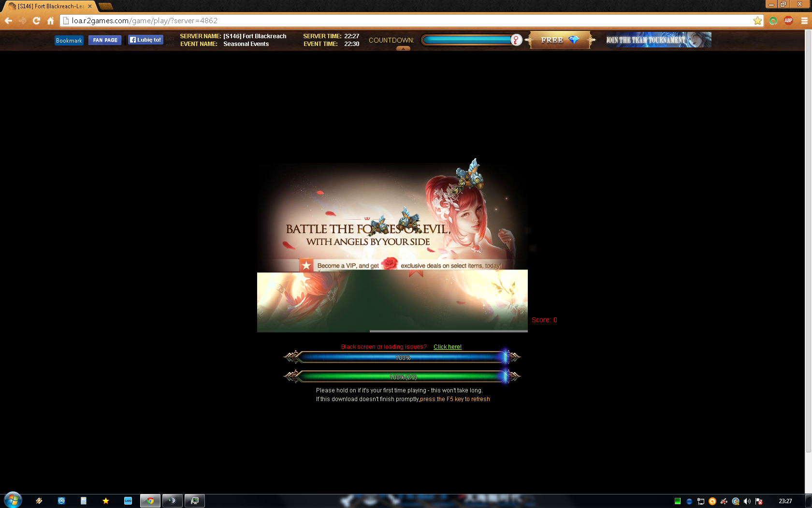Open the Windows Start menu
This screenshot has height=508, width=812.
tap(13, 500)
